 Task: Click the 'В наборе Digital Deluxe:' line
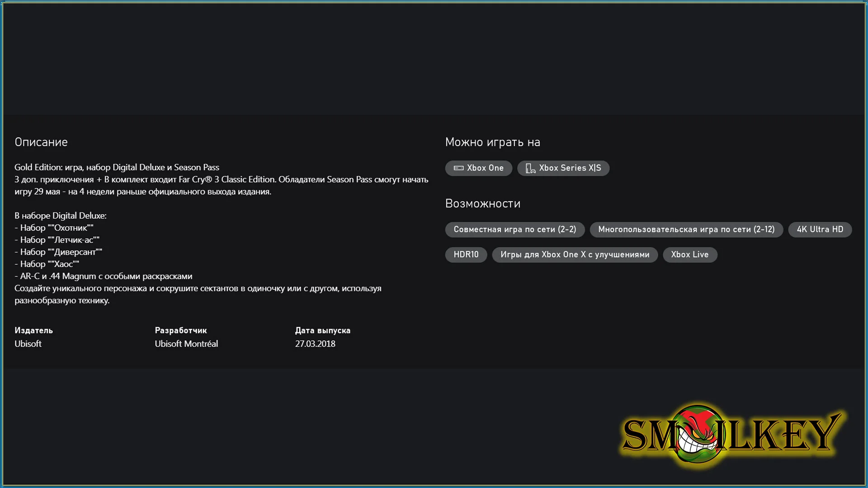click(x=61, y=216)
